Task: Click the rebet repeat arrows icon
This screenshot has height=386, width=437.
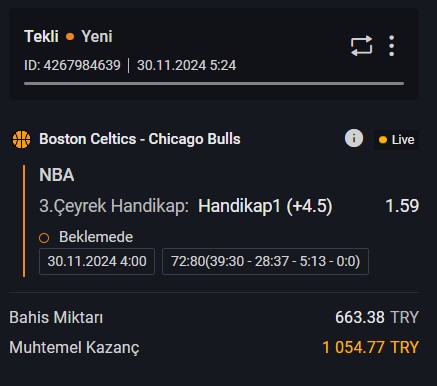Action: click(361, 46)
